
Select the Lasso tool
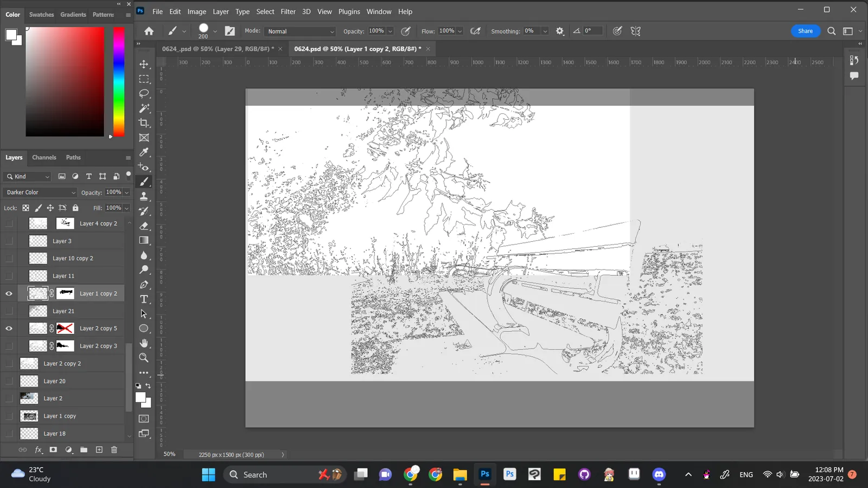point(144,93)
